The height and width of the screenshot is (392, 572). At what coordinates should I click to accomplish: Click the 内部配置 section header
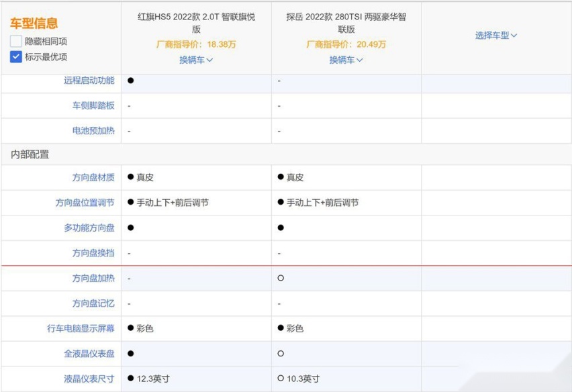click(30, 154)
